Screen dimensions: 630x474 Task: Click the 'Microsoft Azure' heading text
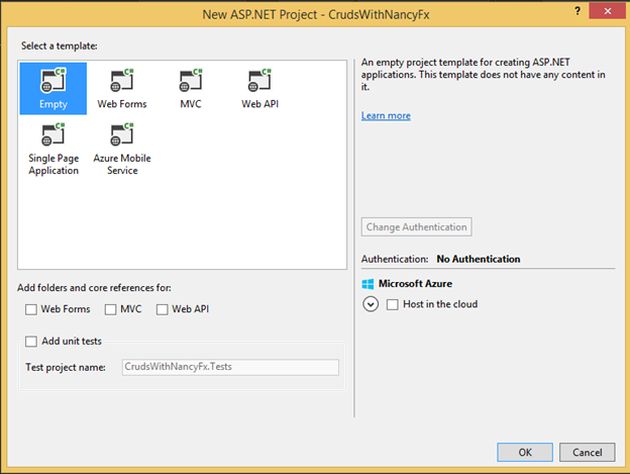pos(415,284)
